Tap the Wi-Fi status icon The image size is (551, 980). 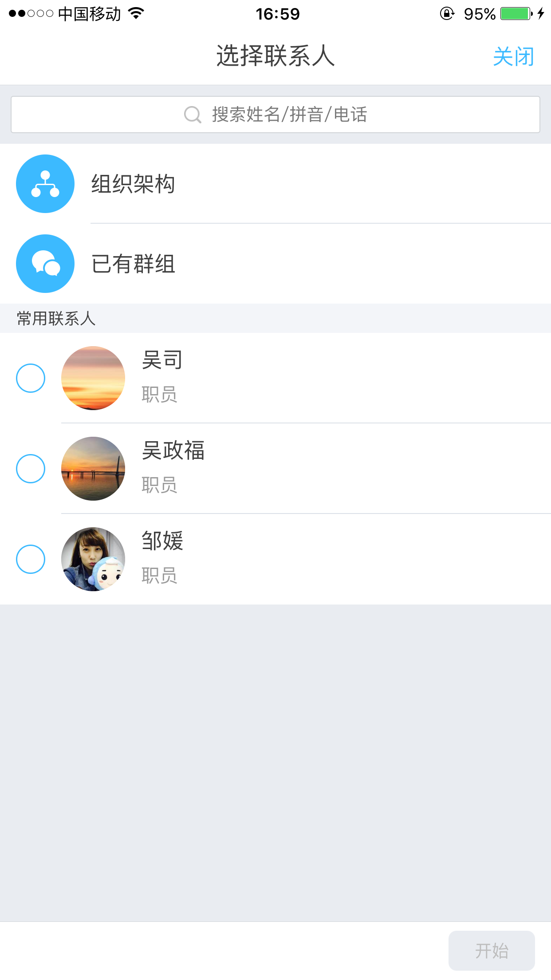tap(136, 13)
